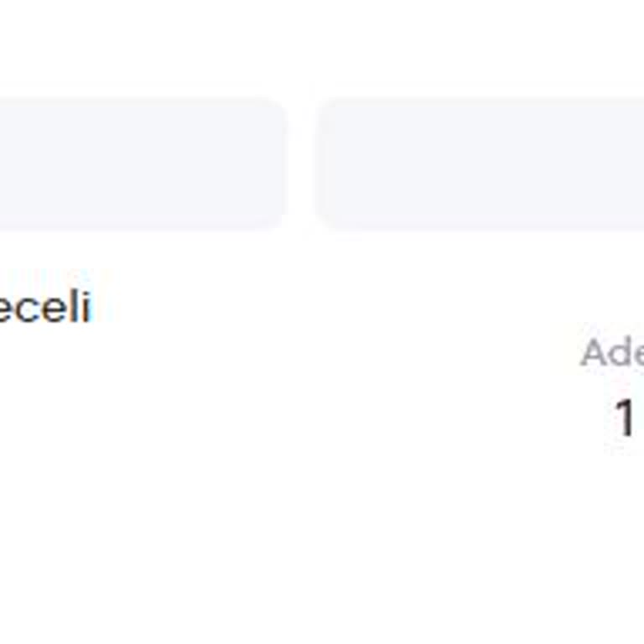The image size is (644, 644).
Task: Focus the number 1 under "Ade"
Action: [x=624, y=418]
